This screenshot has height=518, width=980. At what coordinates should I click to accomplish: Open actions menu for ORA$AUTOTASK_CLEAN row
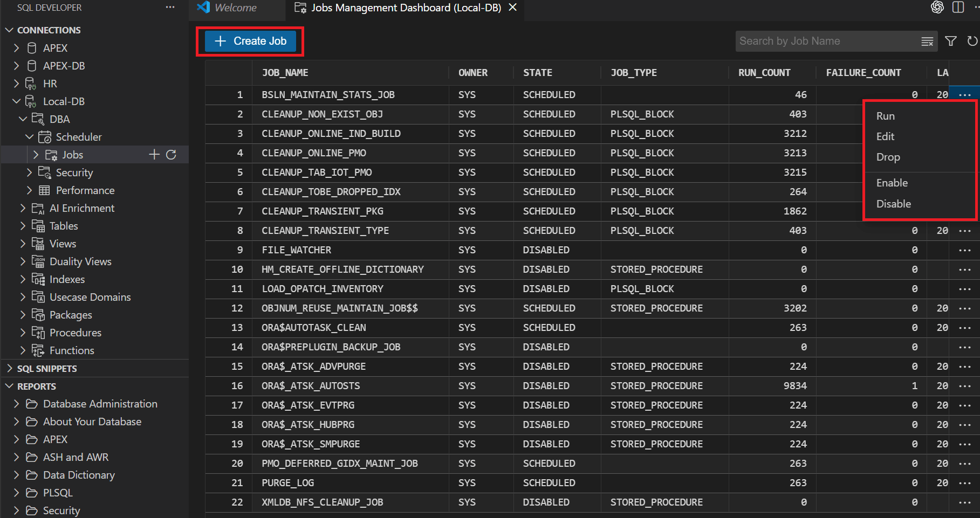click(x=964, y=328)
